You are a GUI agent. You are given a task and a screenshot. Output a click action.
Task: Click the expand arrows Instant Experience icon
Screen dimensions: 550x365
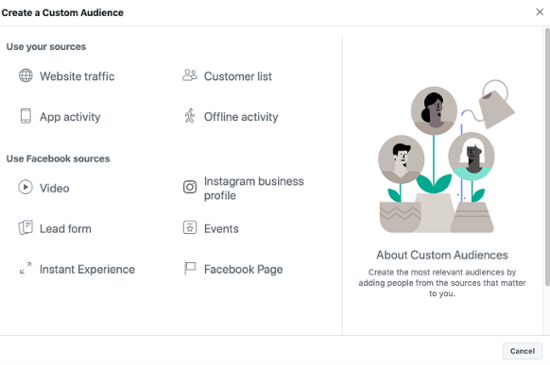(x=26, y=268)
